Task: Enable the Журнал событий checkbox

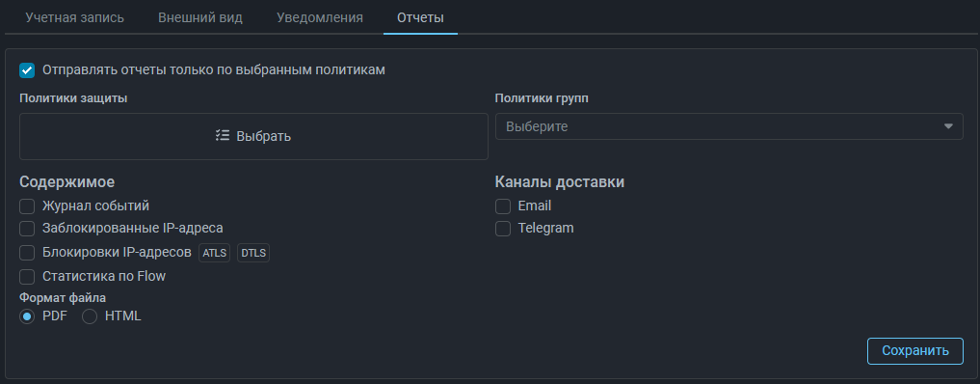Action: 27,206
